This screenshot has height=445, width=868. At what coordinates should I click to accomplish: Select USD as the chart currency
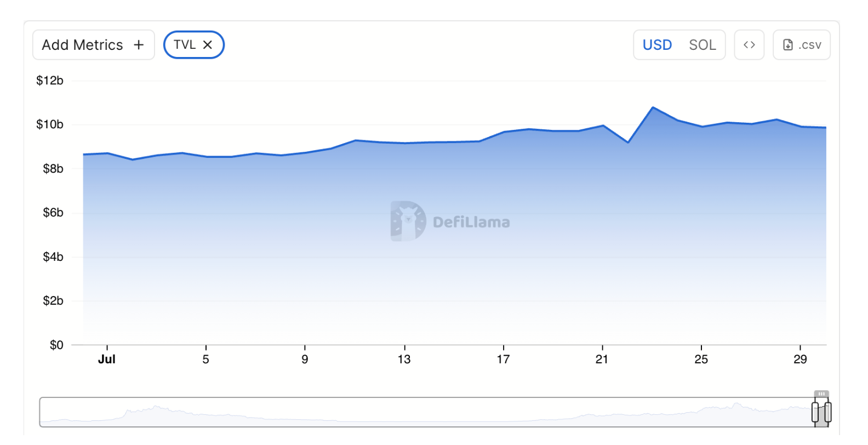pos(657,45)
